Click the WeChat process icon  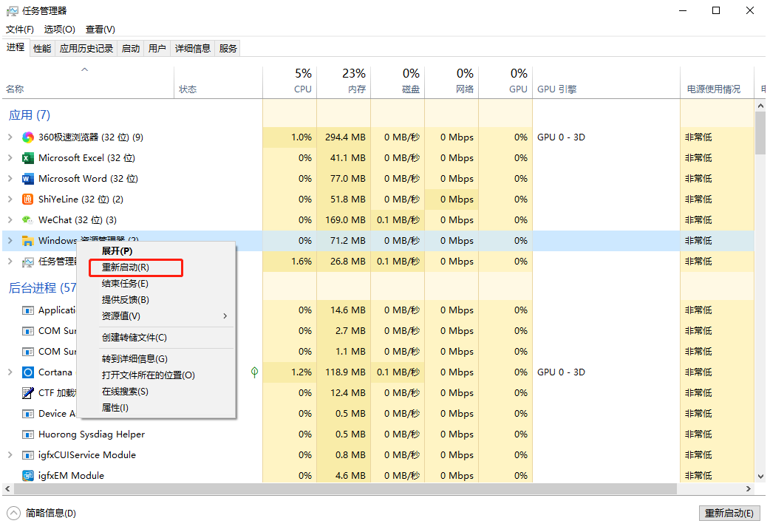pyautogui.click(x=28, y=220)
